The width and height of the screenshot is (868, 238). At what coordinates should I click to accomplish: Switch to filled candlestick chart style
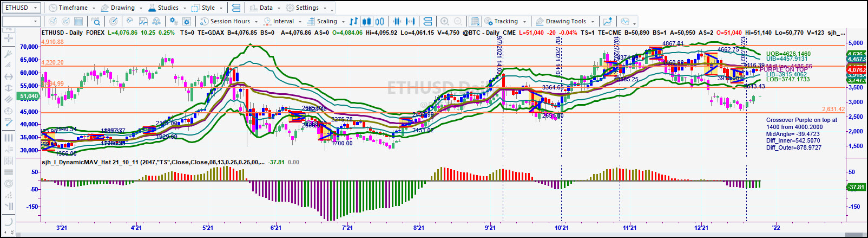[366, 21]
